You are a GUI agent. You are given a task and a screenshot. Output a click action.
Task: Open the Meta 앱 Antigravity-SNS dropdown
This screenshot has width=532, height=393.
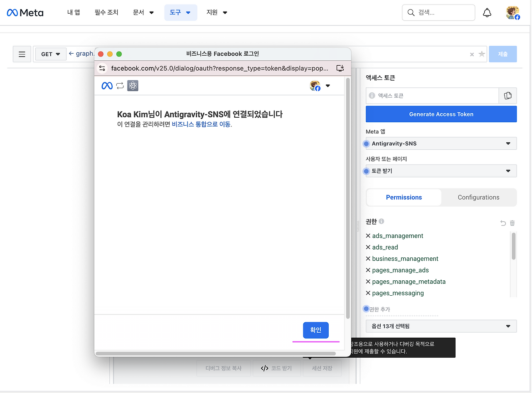(441, 143)
